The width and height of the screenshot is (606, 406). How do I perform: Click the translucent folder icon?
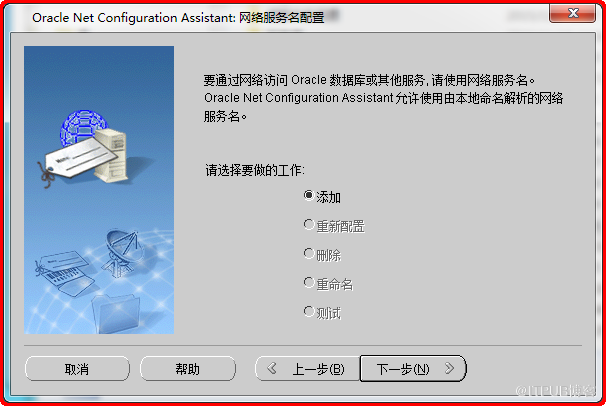click(x=116, y=313)
